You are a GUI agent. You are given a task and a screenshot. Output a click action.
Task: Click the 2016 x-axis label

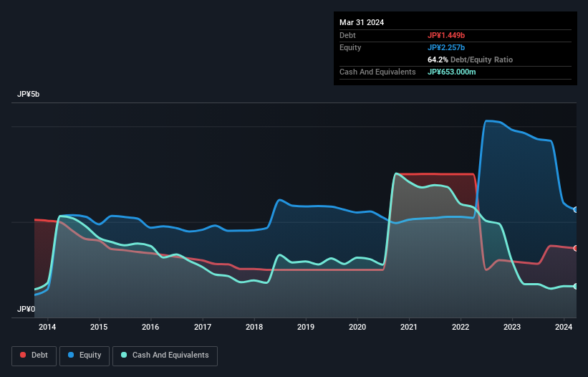150,327
